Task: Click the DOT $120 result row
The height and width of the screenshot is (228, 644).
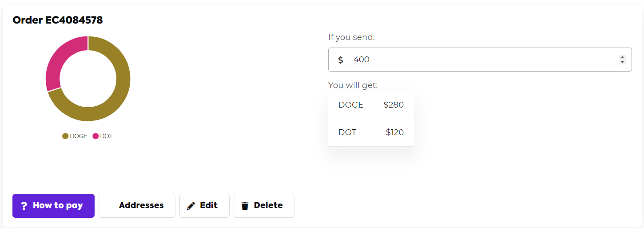Action: 371,132
